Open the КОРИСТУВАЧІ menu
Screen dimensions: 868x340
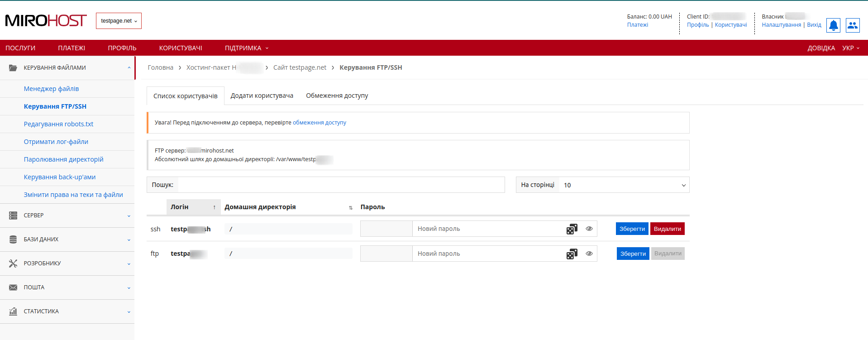point(181,48)
